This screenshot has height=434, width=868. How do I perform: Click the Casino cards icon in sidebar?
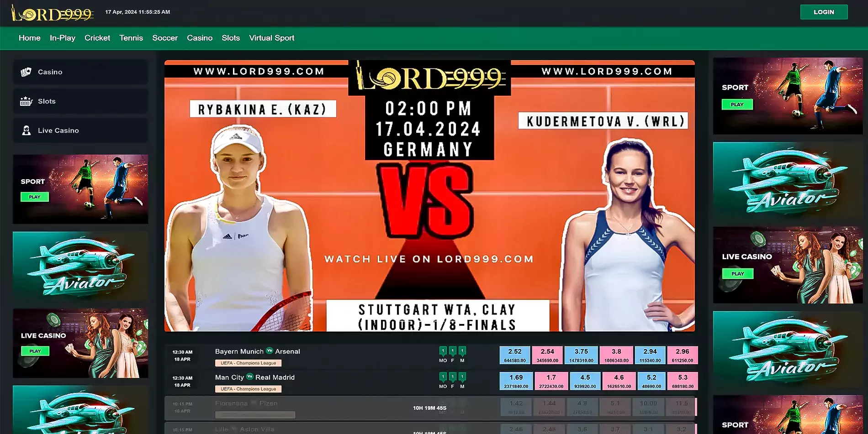26,72
